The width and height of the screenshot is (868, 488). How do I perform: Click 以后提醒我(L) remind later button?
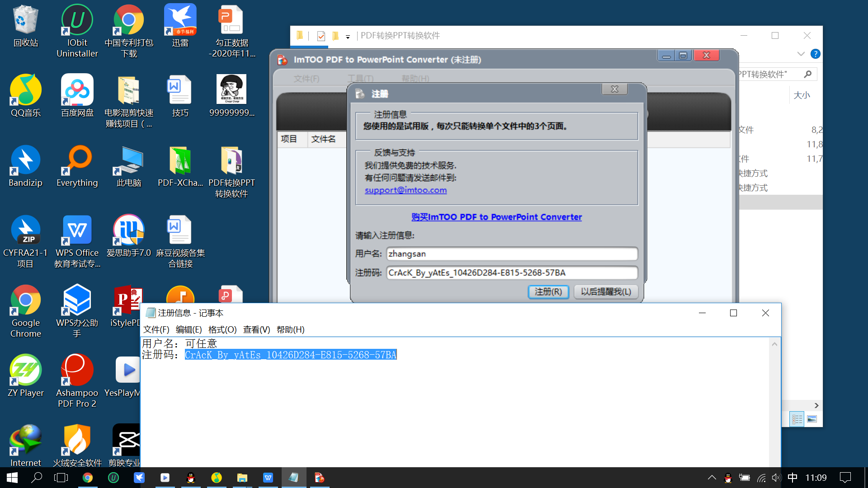[606, 291]
